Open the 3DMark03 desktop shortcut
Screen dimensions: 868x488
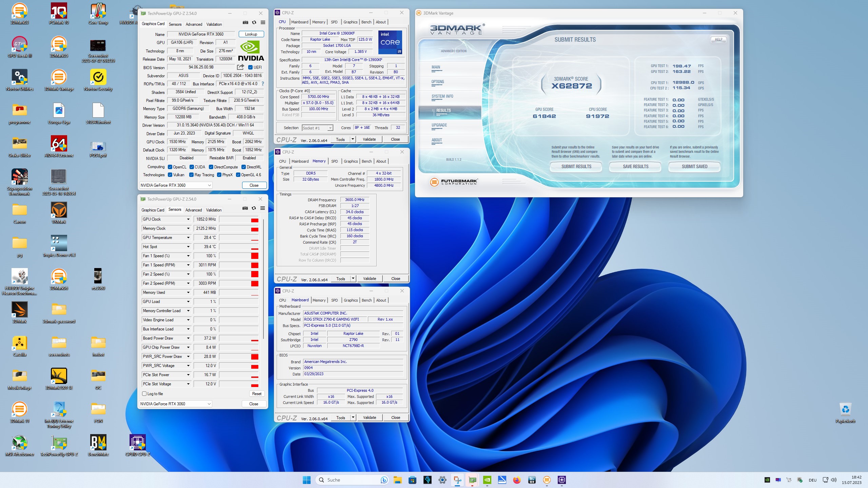(x=19, y=14)
